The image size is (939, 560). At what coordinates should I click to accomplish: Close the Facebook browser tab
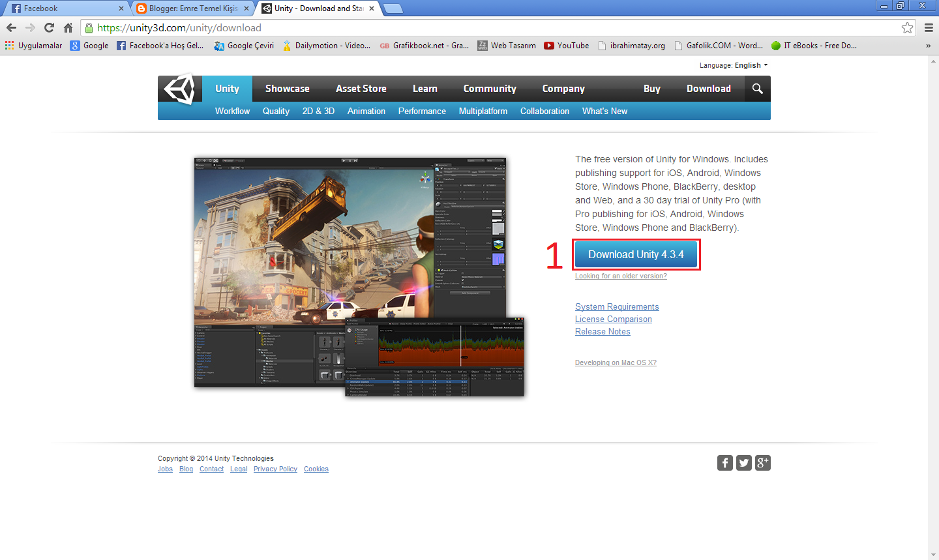(x=121, y=8)
